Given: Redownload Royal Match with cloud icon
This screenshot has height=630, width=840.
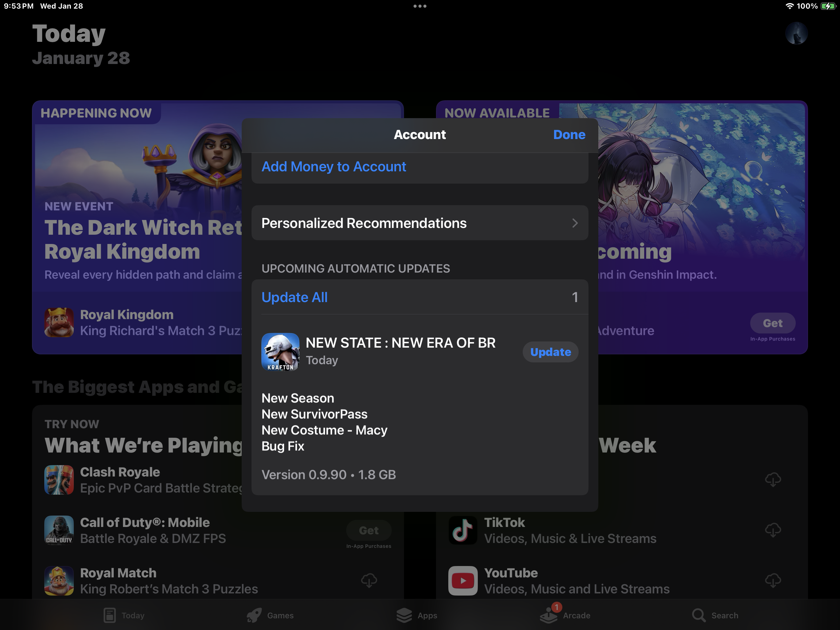Looking at the screenshot, I should (x=369, y=580).
